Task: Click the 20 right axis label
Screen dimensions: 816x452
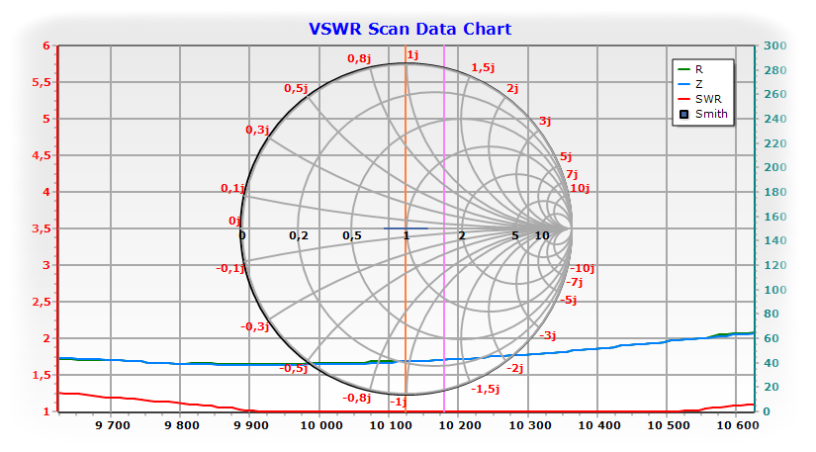Action: coord(772,387)
